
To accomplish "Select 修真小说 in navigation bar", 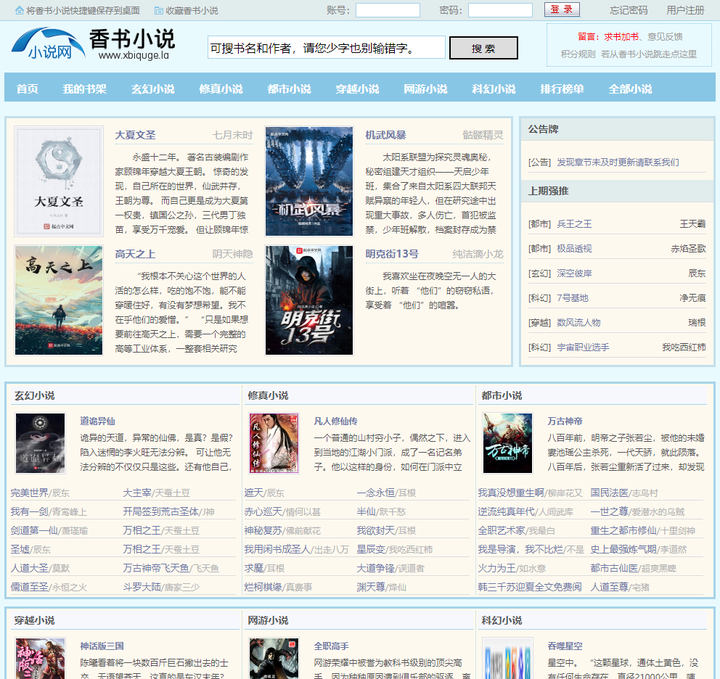I will (221, 89).
